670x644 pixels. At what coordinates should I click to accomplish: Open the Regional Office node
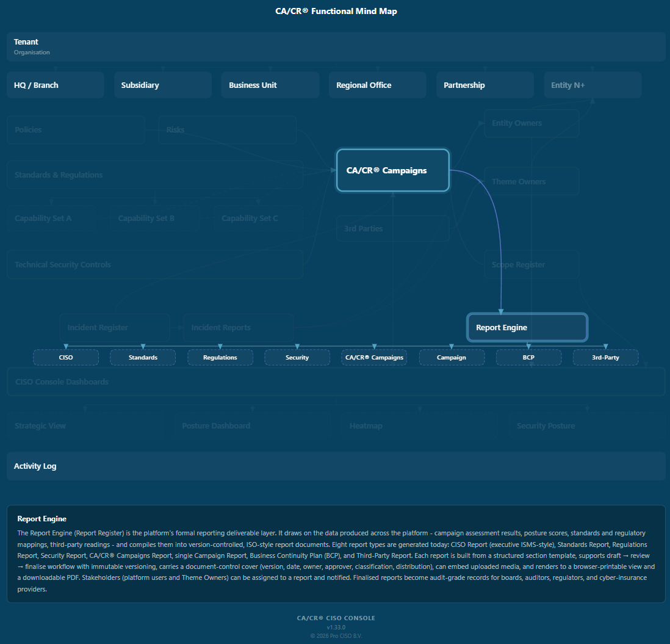(377, 85)
